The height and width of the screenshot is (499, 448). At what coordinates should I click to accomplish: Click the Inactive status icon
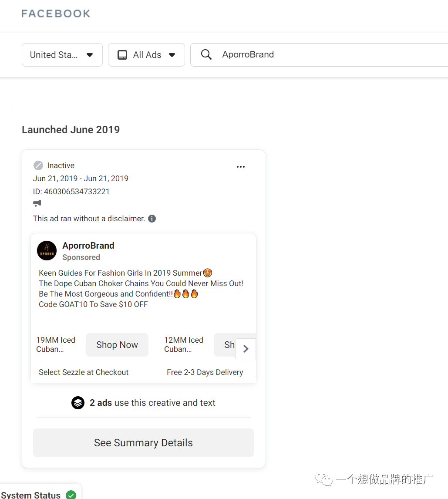[x=38, y=165]
